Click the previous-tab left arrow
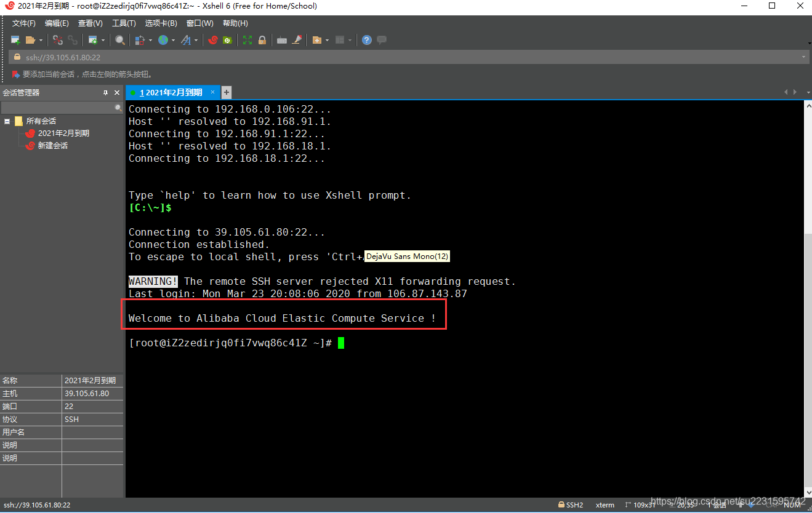This screenshot has height=513, width=812. tap(786, 92)
